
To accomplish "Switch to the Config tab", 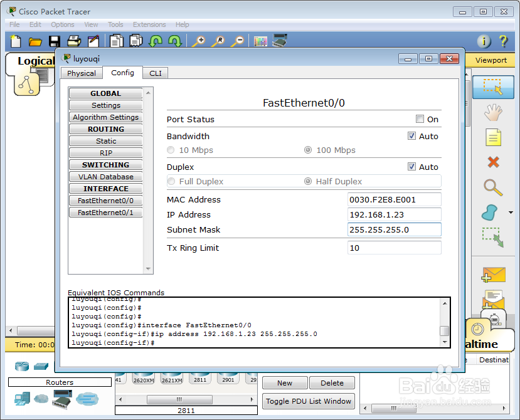I will [122, 73].
